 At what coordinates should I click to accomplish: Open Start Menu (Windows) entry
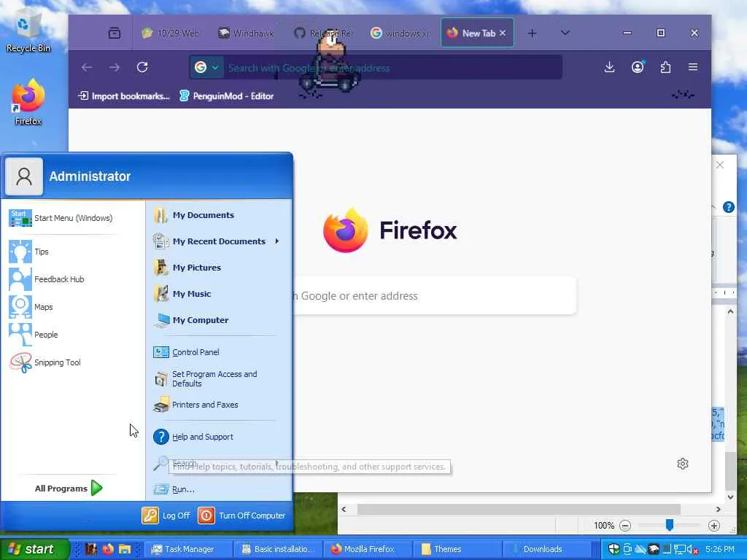(62, 218)
